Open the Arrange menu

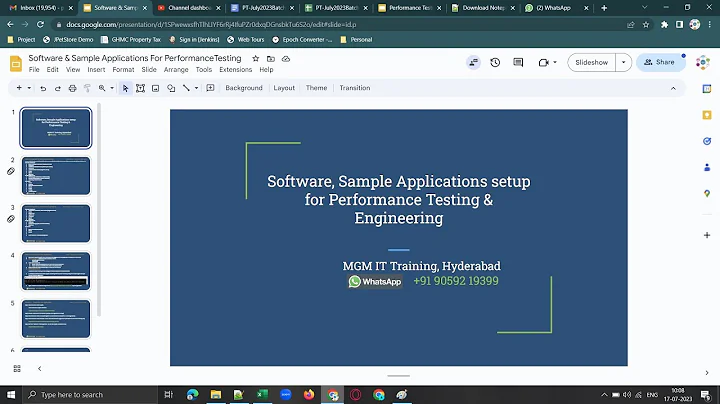[x=176, y=70]
